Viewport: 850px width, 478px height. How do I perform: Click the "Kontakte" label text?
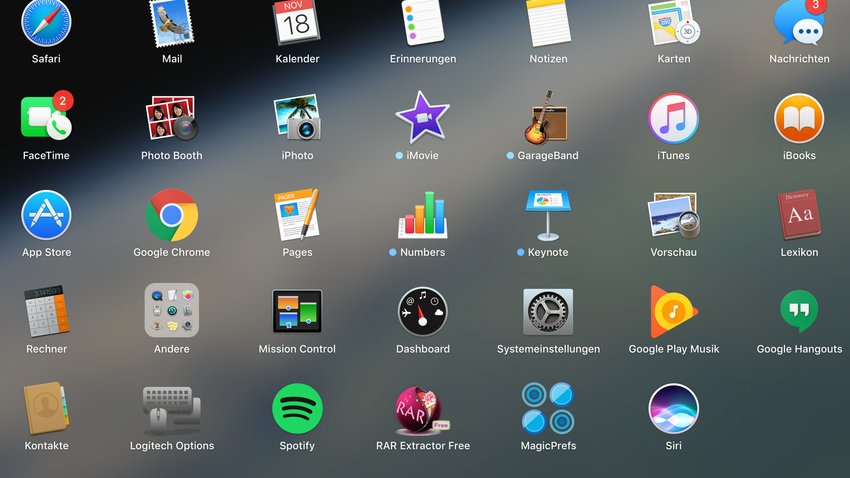click(46, 445)
